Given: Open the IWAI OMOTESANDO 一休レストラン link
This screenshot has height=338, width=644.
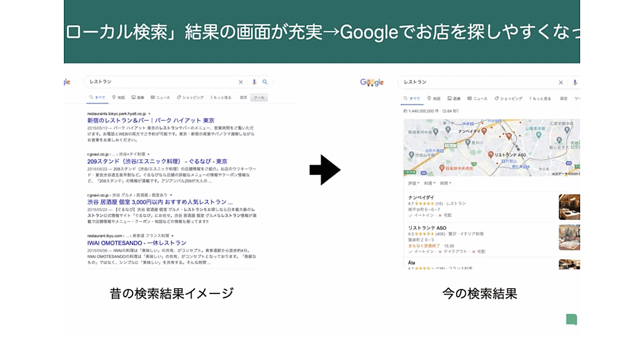Looking at the screenshot, I should click(x=136, y=243).
